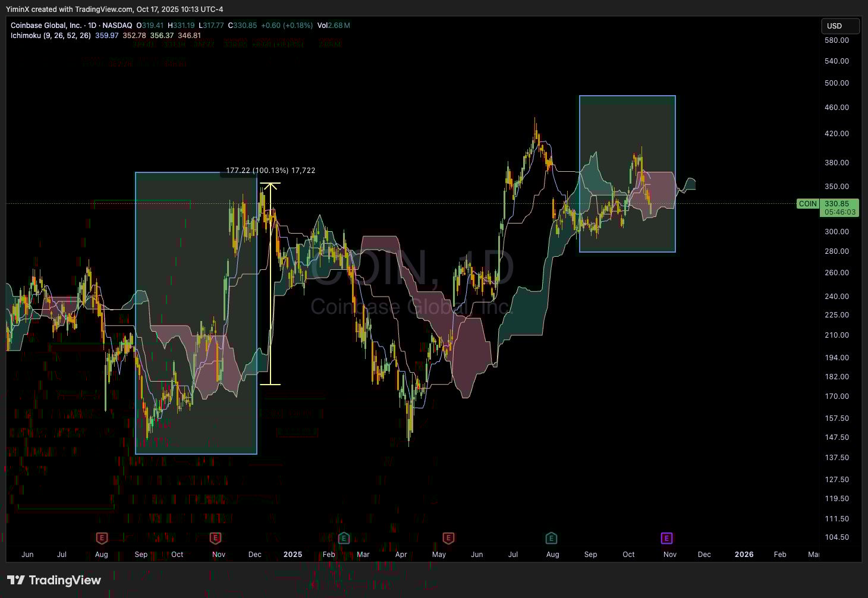Click the Ichimoku value 352.78

tap(134, 36)
